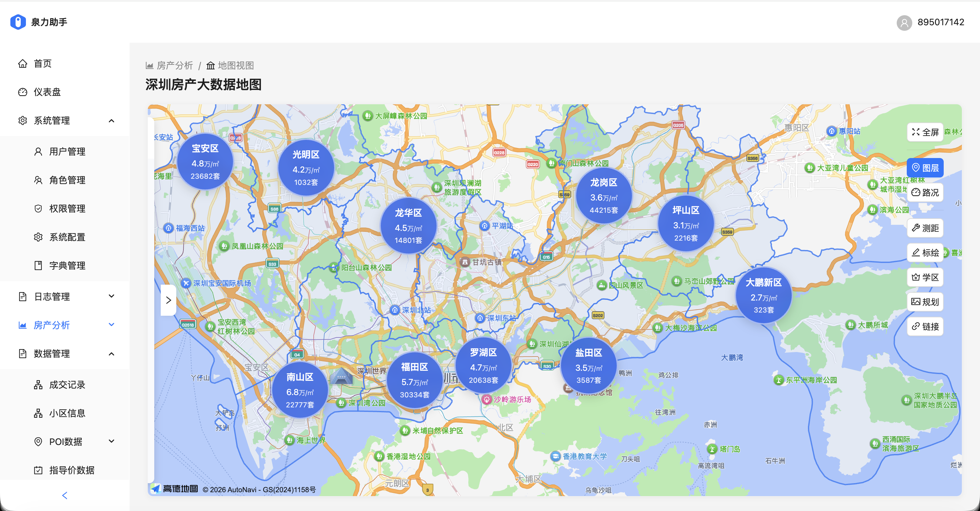Select the 测距 measure distance tool
This screenshot has width=980, height=511.
[925, 228]
